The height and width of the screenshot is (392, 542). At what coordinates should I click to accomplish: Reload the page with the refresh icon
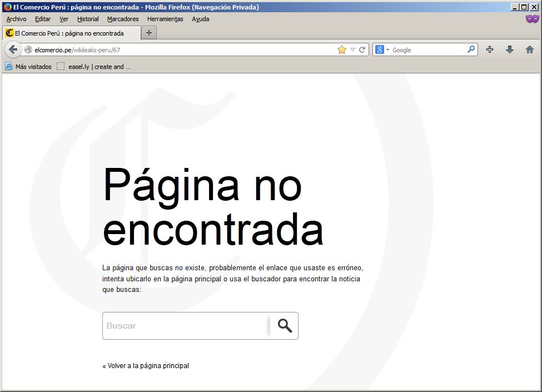[362, 50]
